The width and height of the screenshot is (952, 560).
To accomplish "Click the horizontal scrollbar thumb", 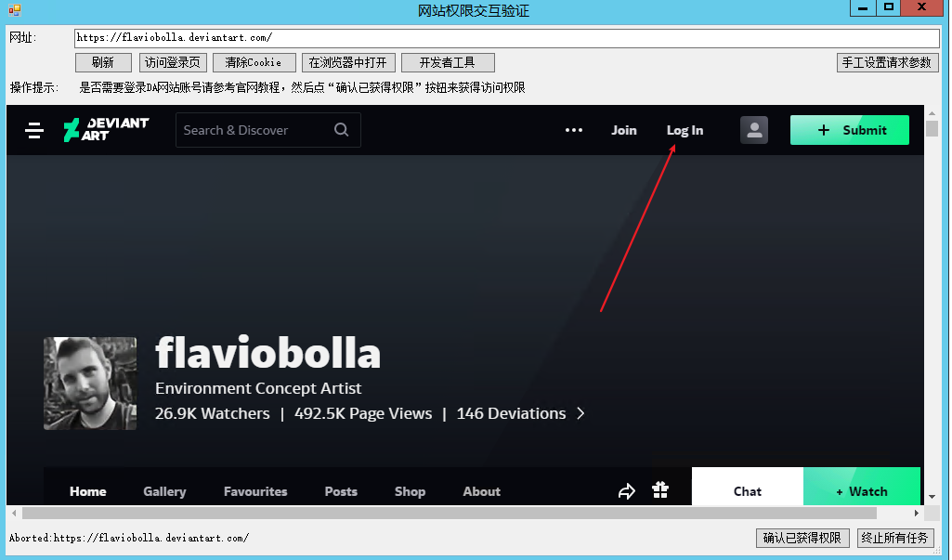I will tap(450, 514).
